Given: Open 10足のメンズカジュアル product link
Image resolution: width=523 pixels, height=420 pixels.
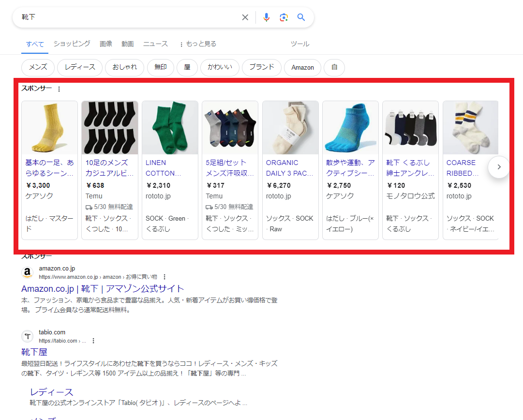Looking at the screenshot, I should (x=109, y=168).
